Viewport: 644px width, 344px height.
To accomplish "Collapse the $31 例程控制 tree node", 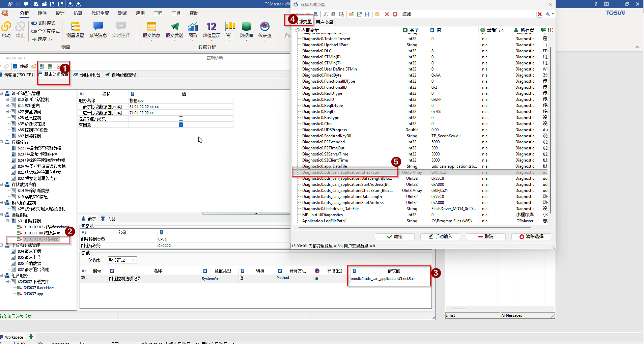I will (7, 221).
